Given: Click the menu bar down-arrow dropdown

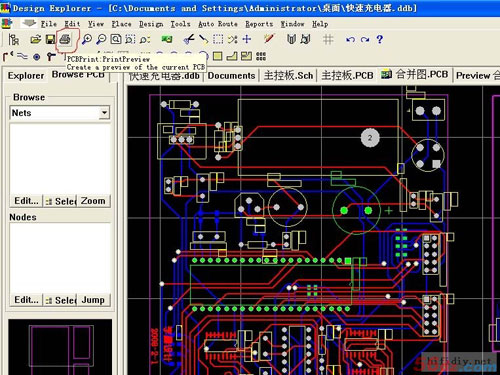Looking at the screenshot, I should 29,23.
